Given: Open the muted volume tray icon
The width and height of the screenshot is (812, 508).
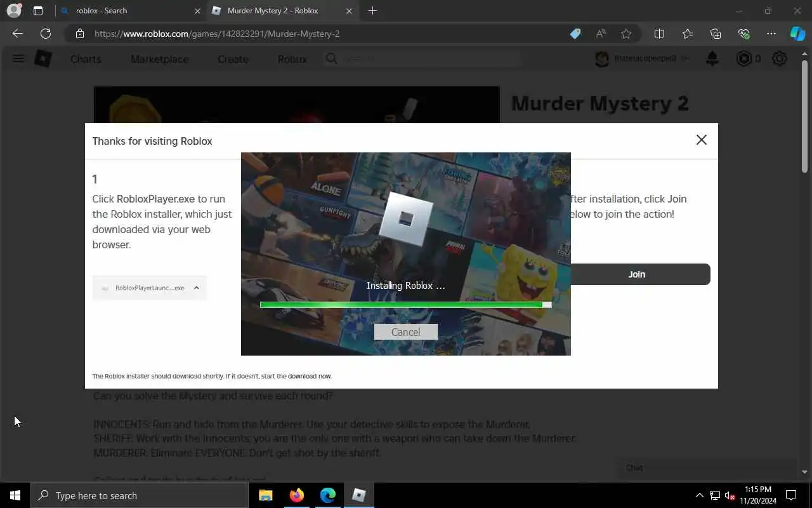Looking at the screenshot, I should coord(730,495).
